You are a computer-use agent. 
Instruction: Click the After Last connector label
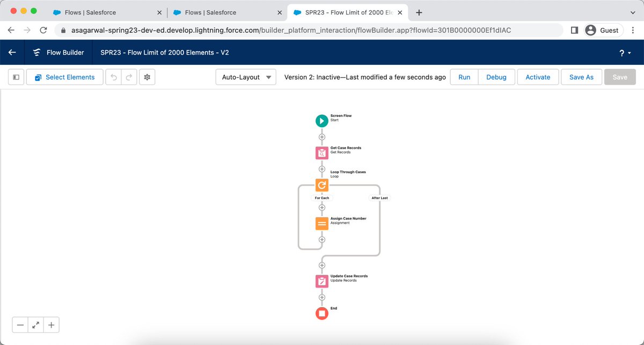pyautogui.click(x=380, y=198)
